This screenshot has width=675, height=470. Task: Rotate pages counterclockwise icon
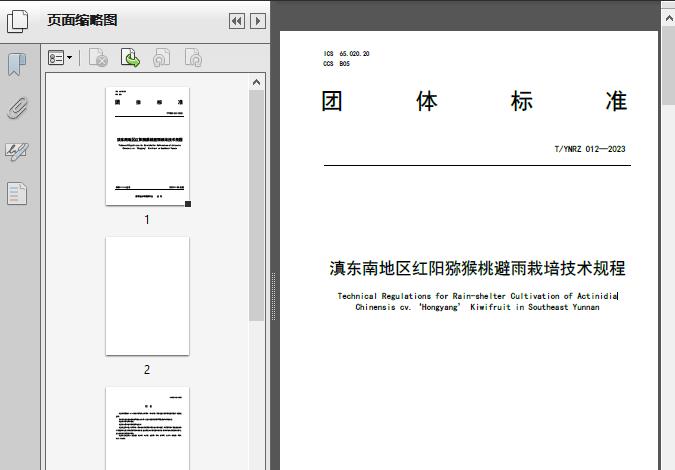161,58
